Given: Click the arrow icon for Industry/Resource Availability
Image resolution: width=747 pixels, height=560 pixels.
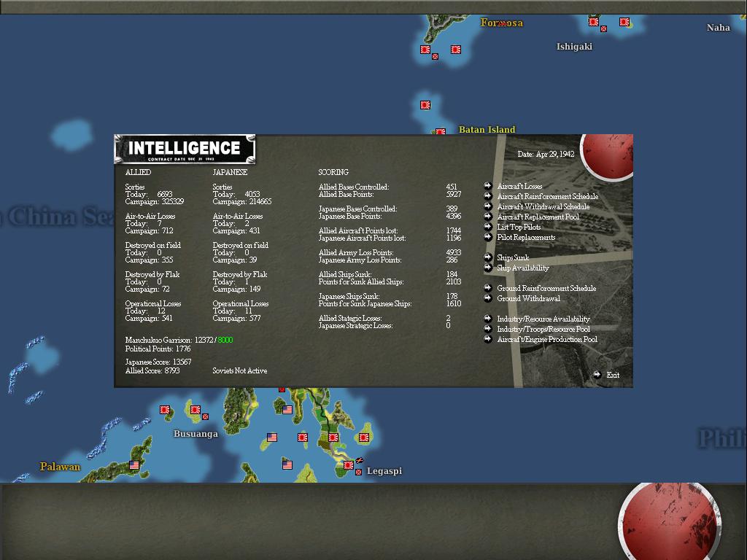Looking at the screenshot, I should [x=487, y=319].
